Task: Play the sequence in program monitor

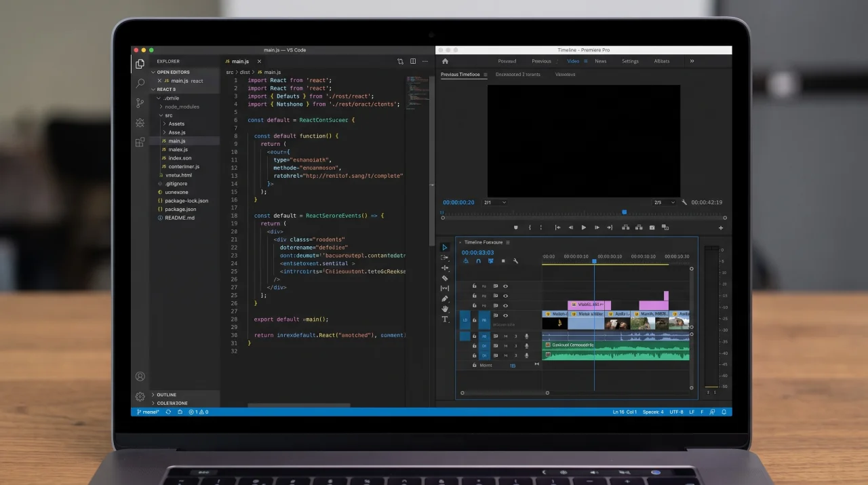Action: pyautogui.click(x=584, y=227)
